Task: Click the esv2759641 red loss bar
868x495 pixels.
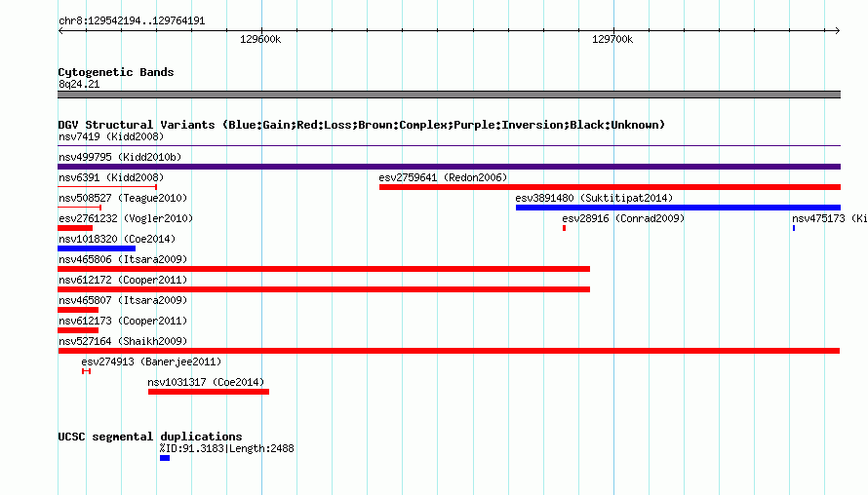Action: pos(610,187)
